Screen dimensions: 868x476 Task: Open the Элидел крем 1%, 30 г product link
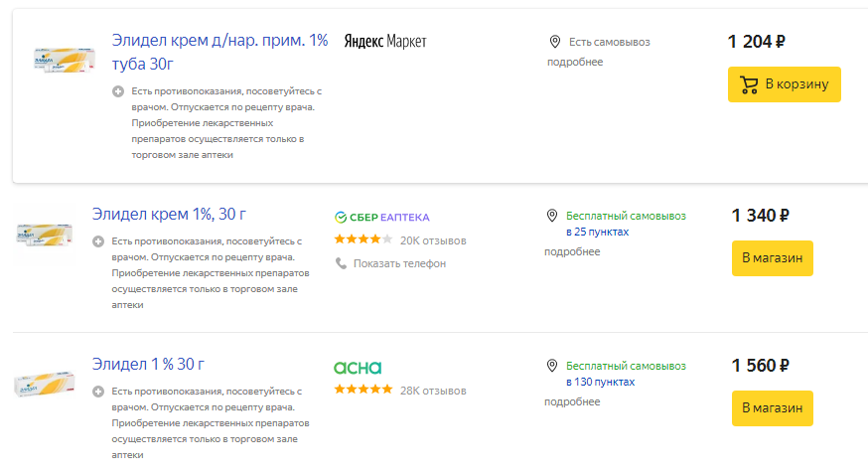tap(169, 214)
